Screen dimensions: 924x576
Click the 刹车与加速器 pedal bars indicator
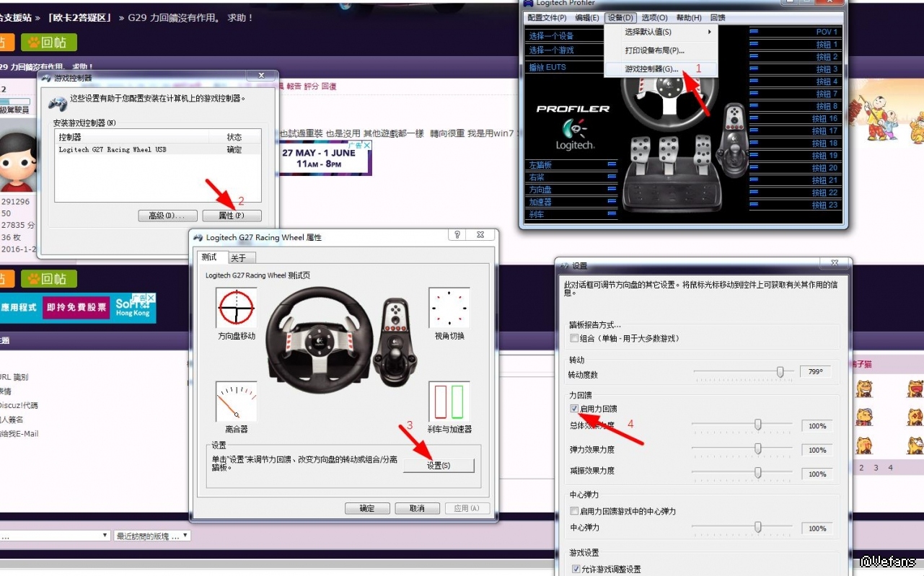449,402
